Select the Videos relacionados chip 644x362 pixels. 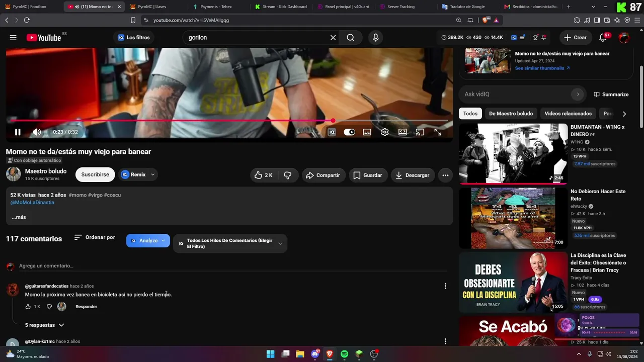[568, 114]
